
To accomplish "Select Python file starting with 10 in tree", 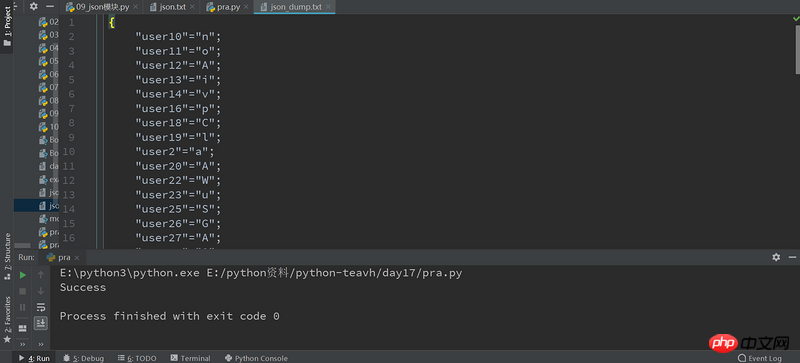I will tap(49, 127).
